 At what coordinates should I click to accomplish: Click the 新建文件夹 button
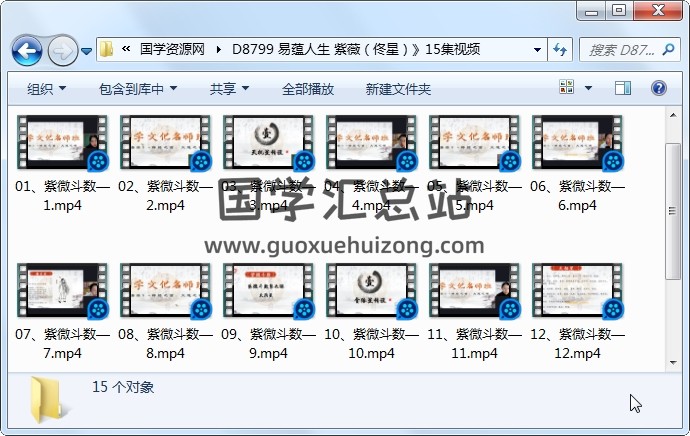click(x=398, y=89)
